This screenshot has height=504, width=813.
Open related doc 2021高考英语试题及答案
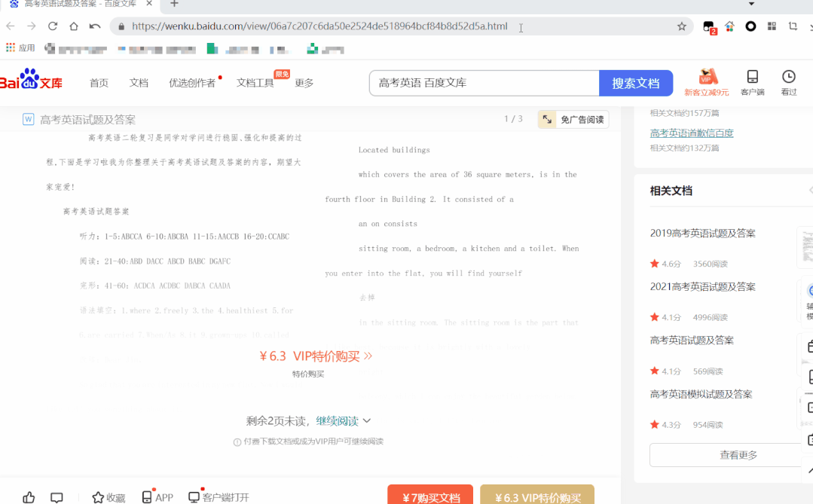point(702,287)
